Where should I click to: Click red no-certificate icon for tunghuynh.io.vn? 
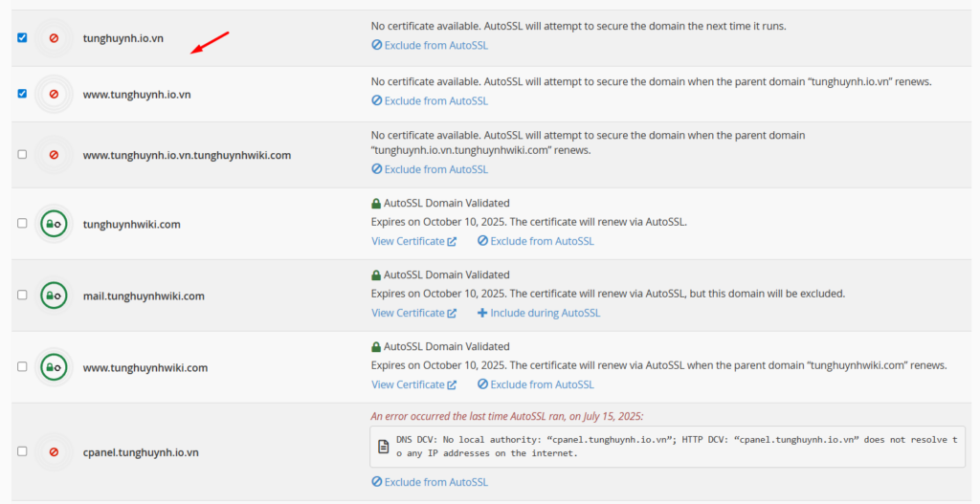(54, 38)
